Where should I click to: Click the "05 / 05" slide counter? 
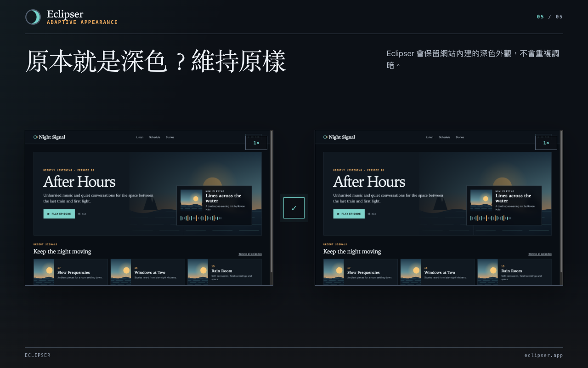click(x=550, y=17)
